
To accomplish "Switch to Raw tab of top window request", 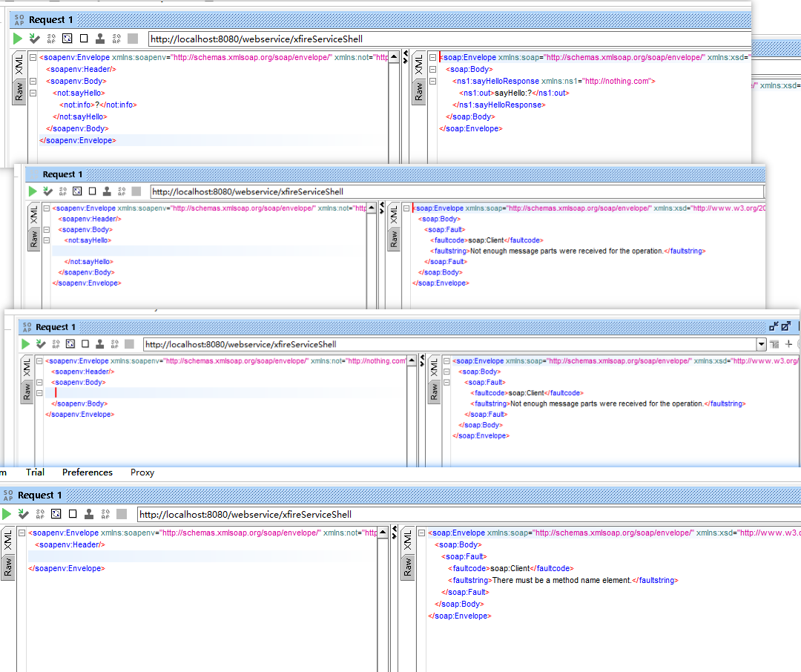I will 19,91.
